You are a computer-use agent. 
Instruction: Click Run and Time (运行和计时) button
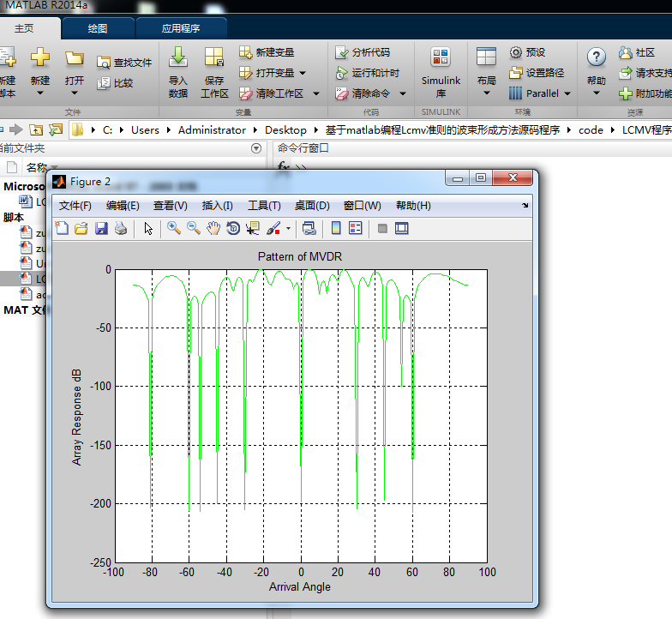click(367, 73)
